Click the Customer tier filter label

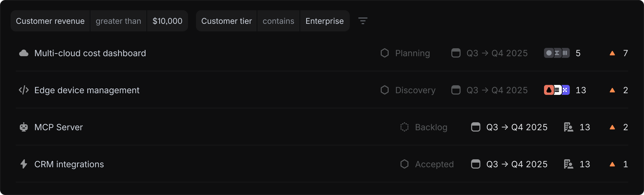(x=226, y=21)
